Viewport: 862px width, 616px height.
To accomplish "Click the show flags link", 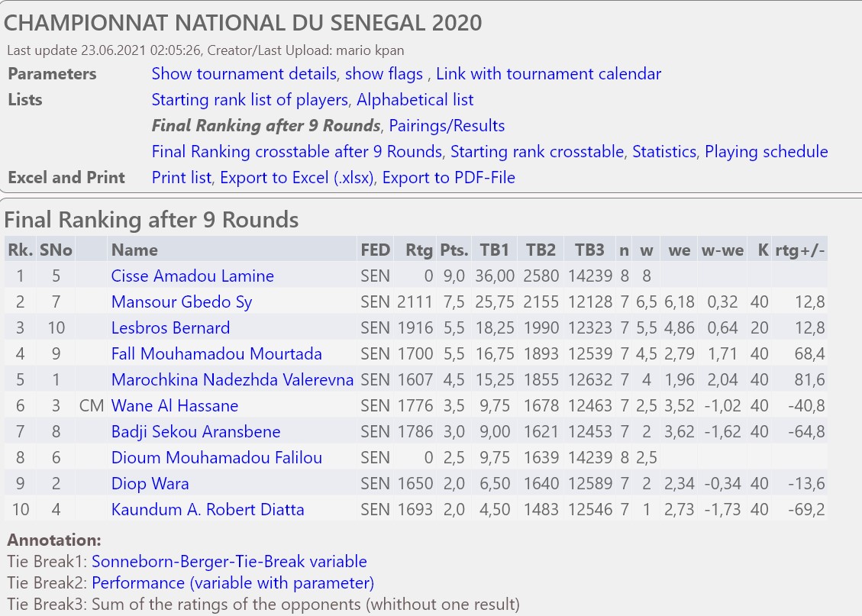I will 384,73.
